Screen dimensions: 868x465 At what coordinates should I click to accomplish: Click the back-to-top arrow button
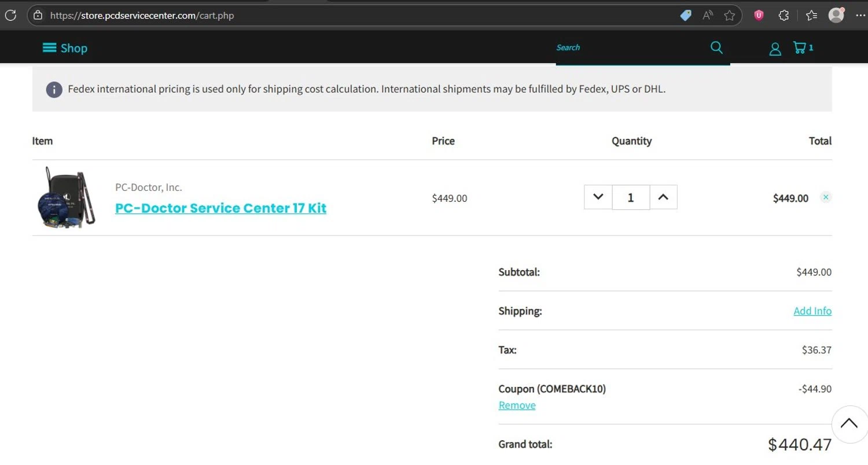pyautogui.click(x=849, y=425)
